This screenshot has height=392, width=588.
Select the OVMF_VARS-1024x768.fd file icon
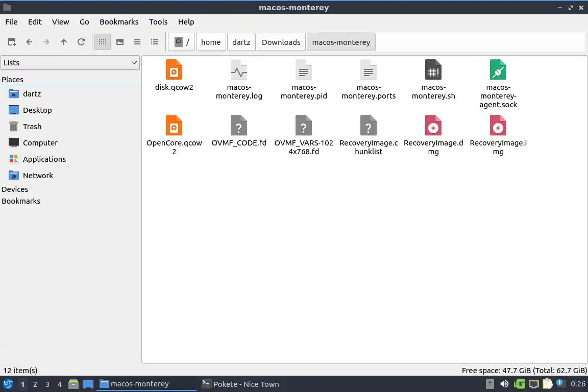click(x=304, y=125)
